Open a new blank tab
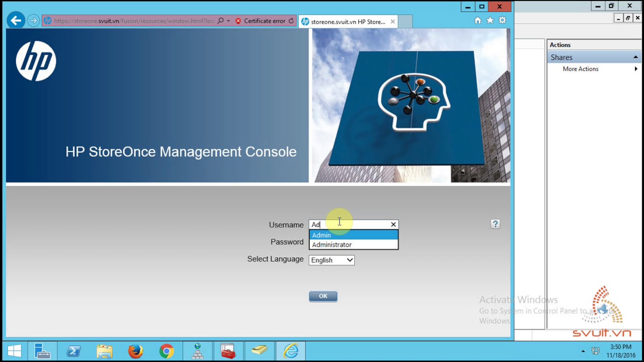The image size is (644, 362). (x=406, y=22)
